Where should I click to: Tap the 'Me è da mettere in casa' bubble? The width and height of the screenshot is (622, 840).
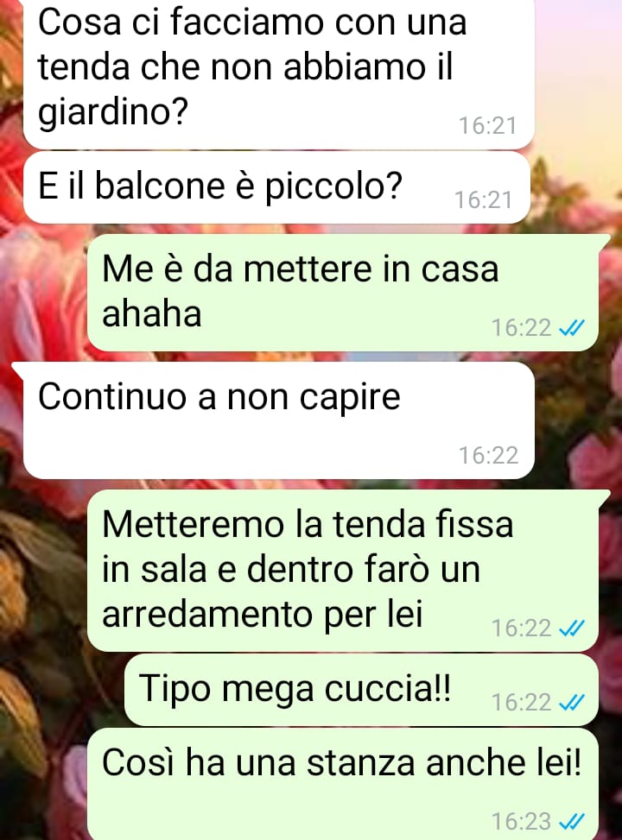click(x=343, y=293)
